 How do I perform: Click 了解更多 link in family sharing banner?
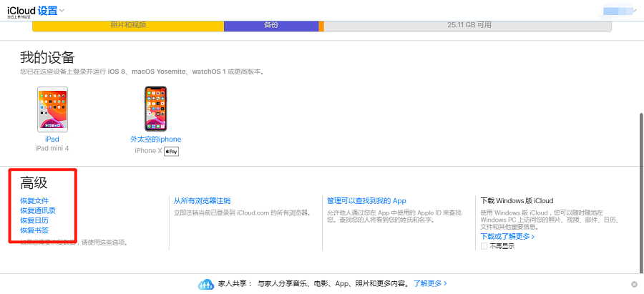pyautogui.click(x=430, y=283)
